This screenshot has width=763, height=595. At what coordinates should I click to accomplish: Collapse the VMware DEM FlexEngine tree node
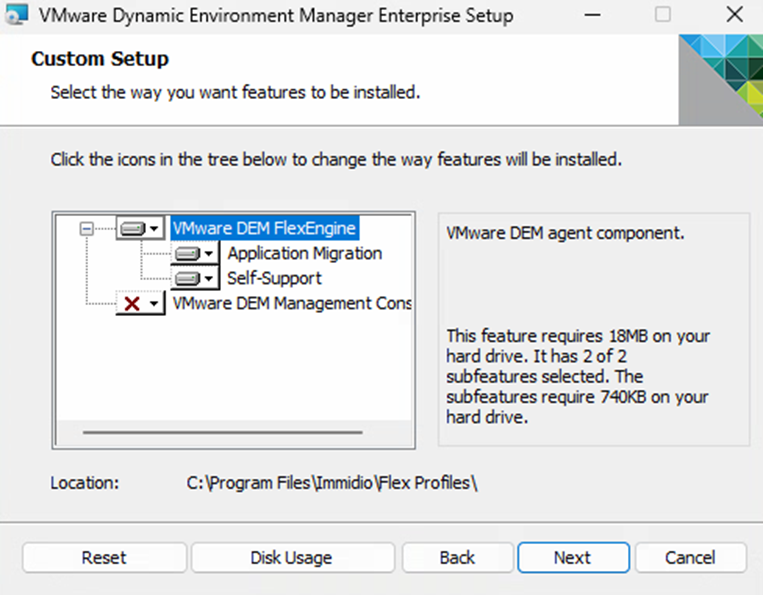87,229
